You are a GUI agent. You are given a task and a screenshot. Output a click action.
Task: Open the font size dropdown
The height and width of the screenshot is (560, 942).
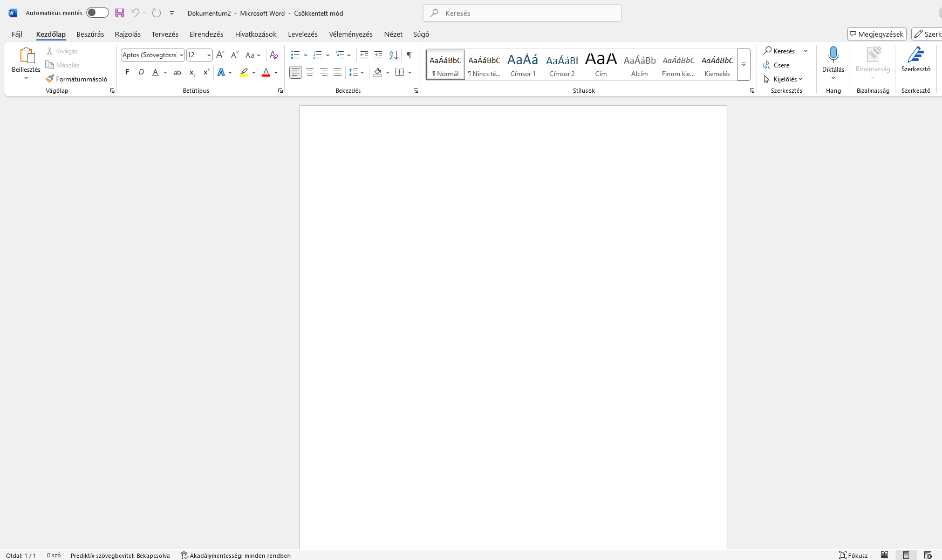[209, 55]
